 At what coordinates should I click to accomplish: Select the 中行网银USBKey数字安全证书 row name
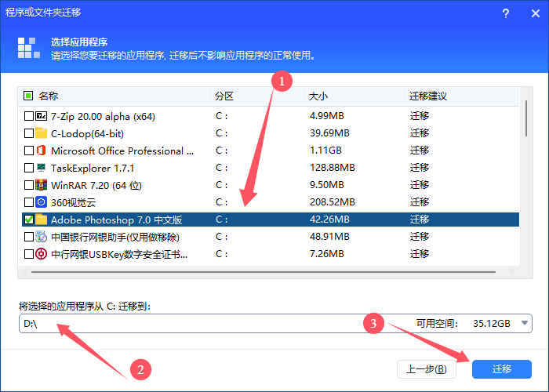(119, 254)
